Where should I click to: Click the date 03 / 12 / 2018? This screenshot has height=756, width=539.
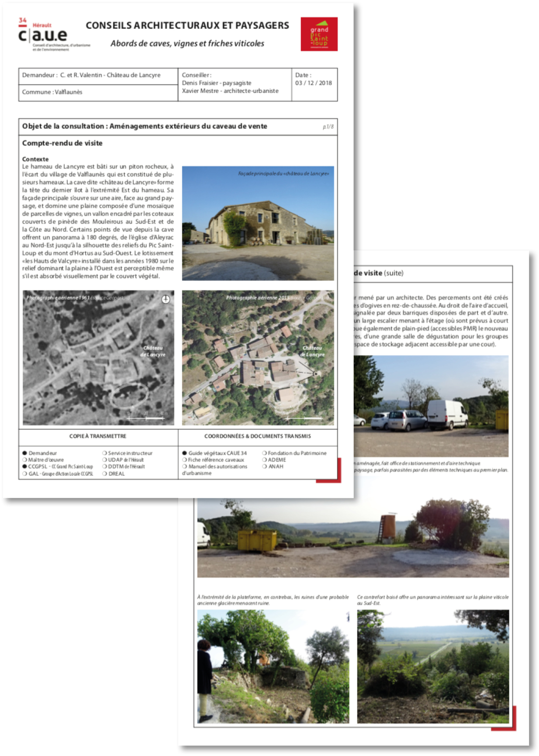(x=313, y=83)
